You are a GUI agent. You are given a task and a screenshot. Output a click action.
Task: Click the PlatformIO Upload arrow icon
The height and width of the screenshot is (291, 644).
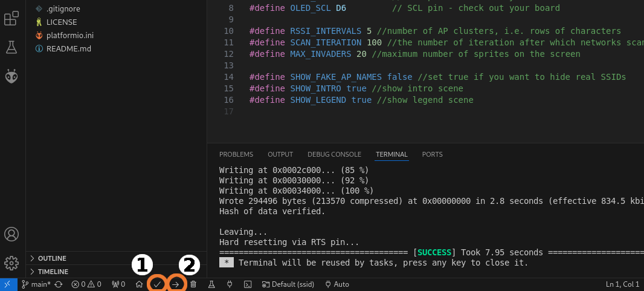pos(175,284)
